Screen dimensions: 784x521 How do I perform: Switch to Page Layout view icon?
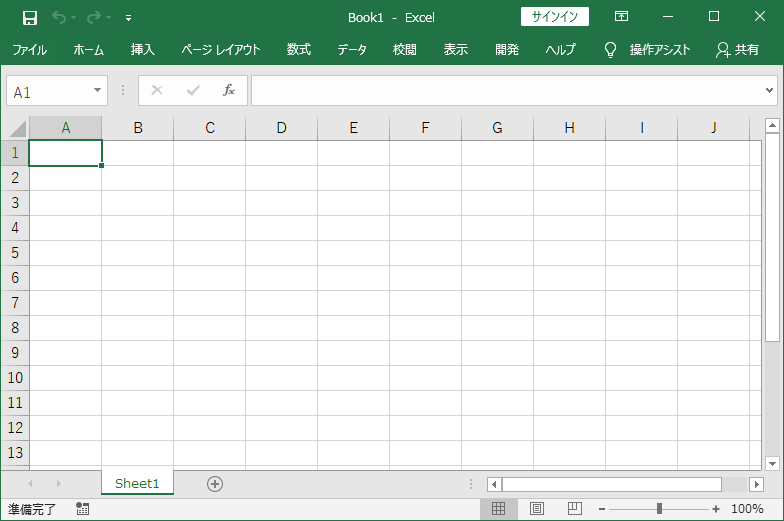pyautogui.click(x=537, y=509)
